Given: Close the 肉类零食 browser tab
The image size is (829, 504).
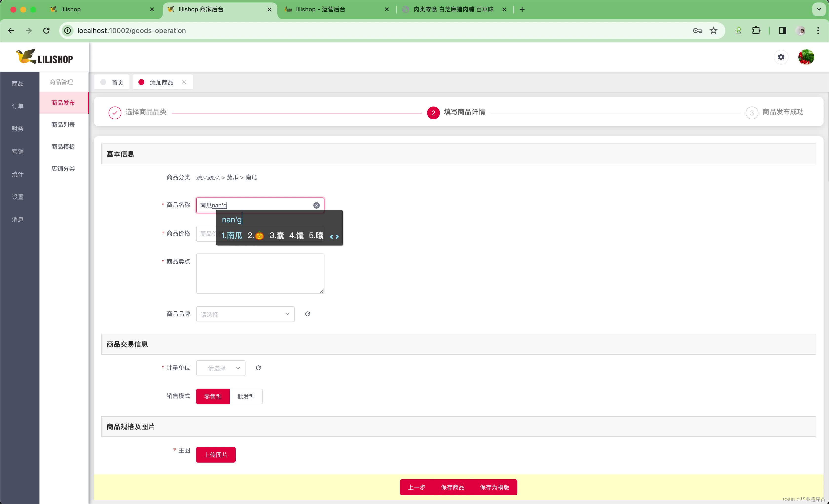Looking at the screenshot, I should [504, 9].
